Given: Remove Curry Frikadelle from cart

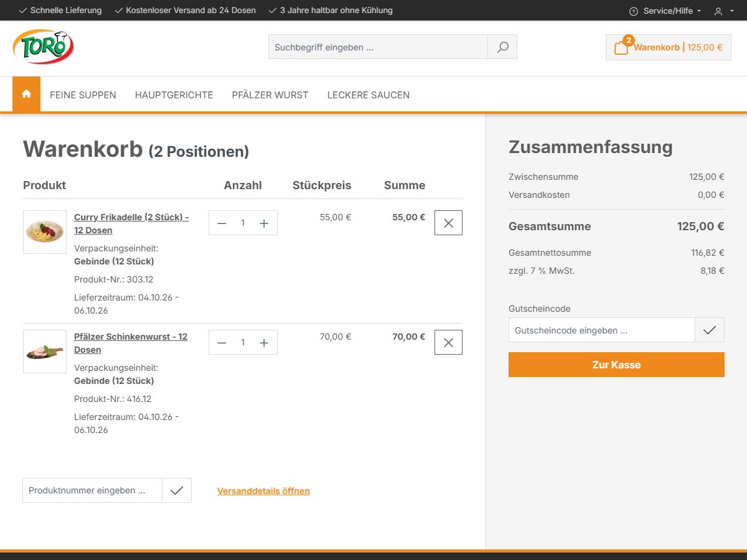Looking at the screenshot, I should 448,223.
